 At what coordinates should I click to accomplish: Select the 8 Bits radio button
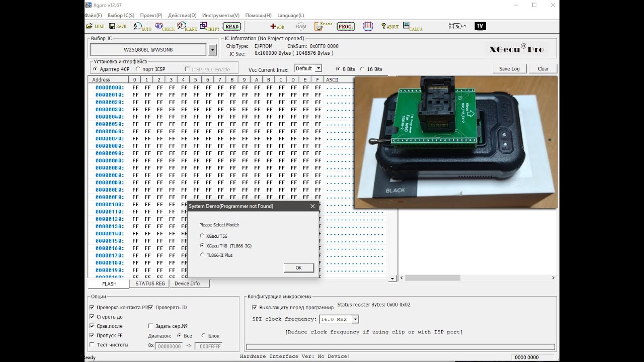pos(338,69)
